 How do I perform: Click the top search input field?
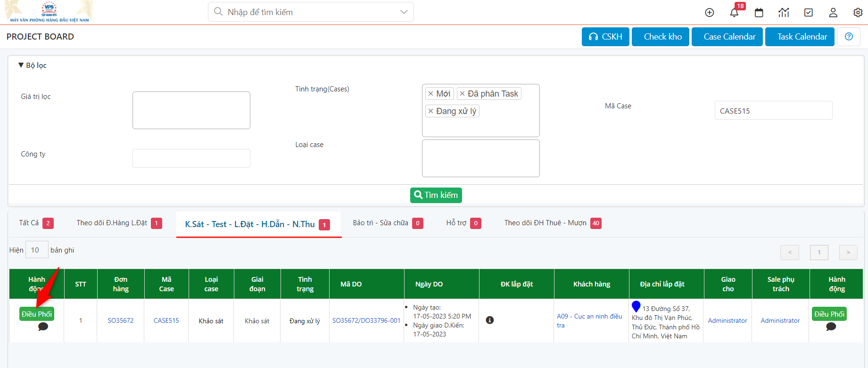pos(311,12)
